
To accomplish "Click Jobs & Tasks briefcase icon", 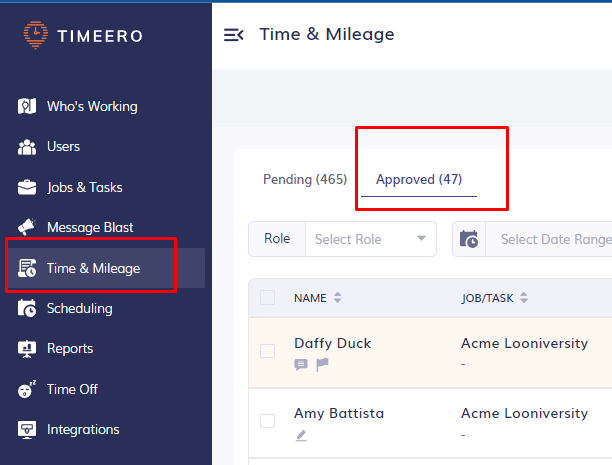I will (x=27, y=187).
